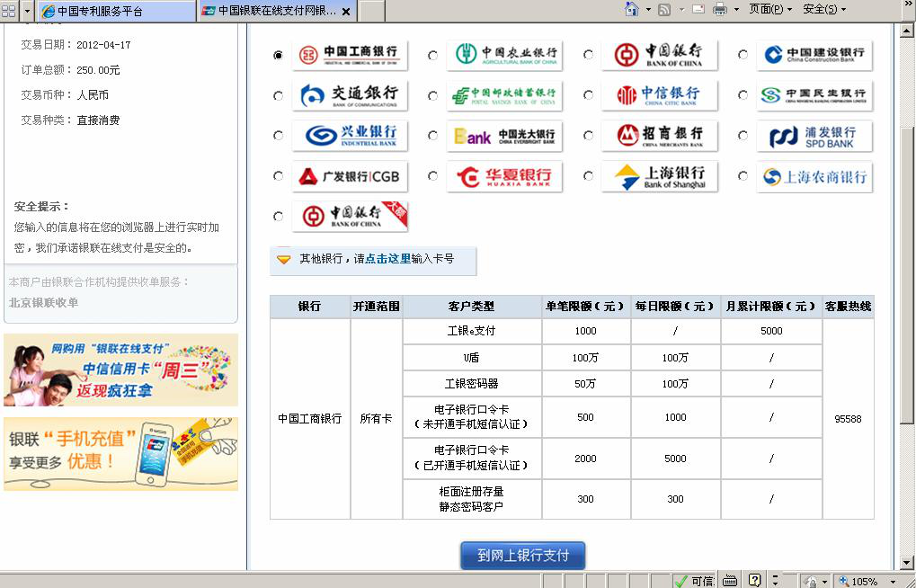Viewport: 916px width, 588px height.
Task: Click the 点击这里 link for other banks
Action: (x=387, y=259)
